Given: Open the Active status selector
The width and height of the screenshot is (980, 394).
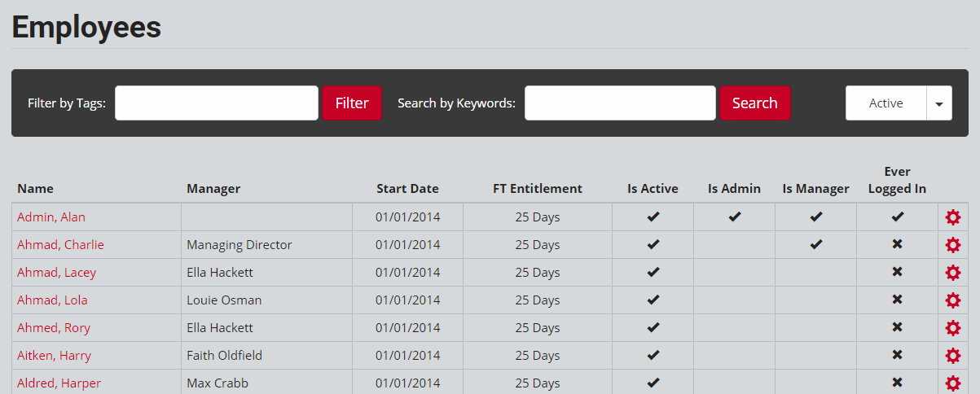Looking at the screenshot, I should point(886,103).
